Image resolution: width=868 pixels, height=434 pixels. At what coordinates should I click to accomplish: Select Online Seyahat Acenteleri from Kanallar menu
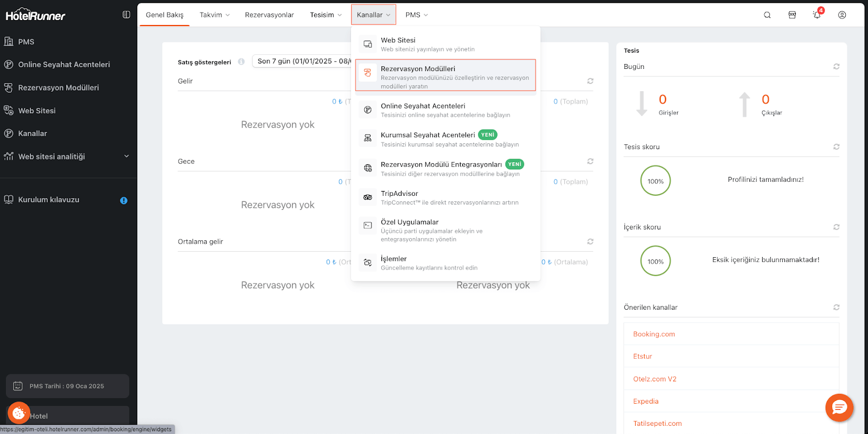click(x=423, y=106)
